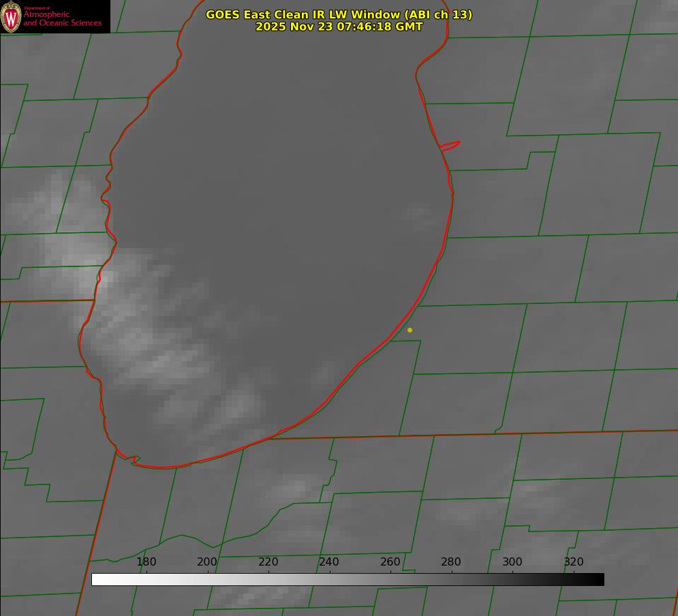Image resolution: width=678 pixels, height=616 pixels.
Task: Click the 300 colorbar tick label
Action: tap(512, 562)
